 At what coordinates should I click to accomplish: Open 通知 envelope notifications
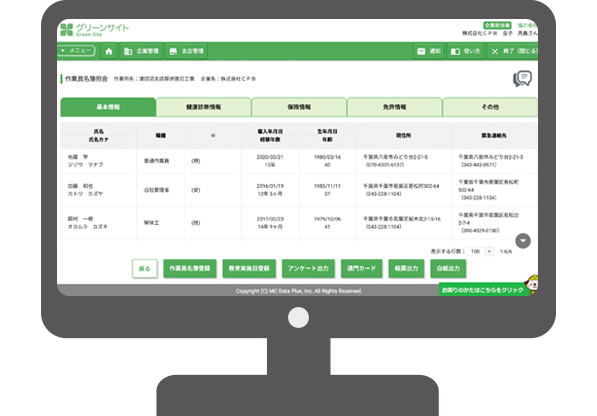tap(428, 51)
